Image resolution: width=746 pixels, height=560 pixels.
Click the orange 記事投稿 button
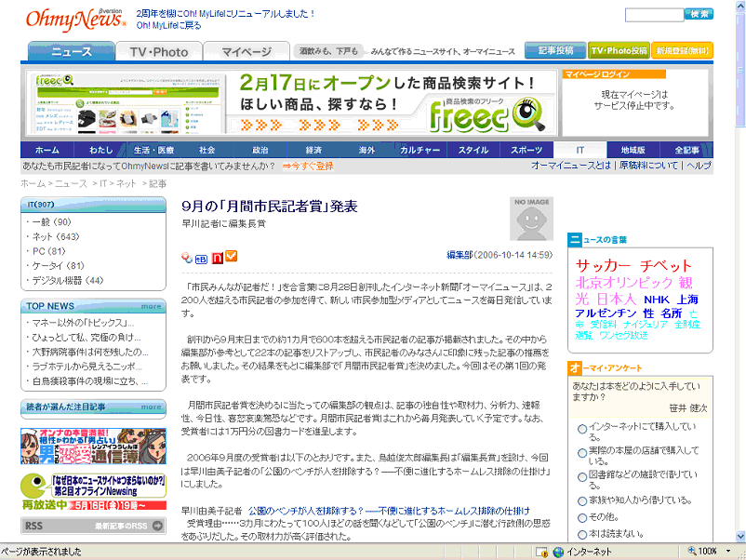(x=554, y=51)
